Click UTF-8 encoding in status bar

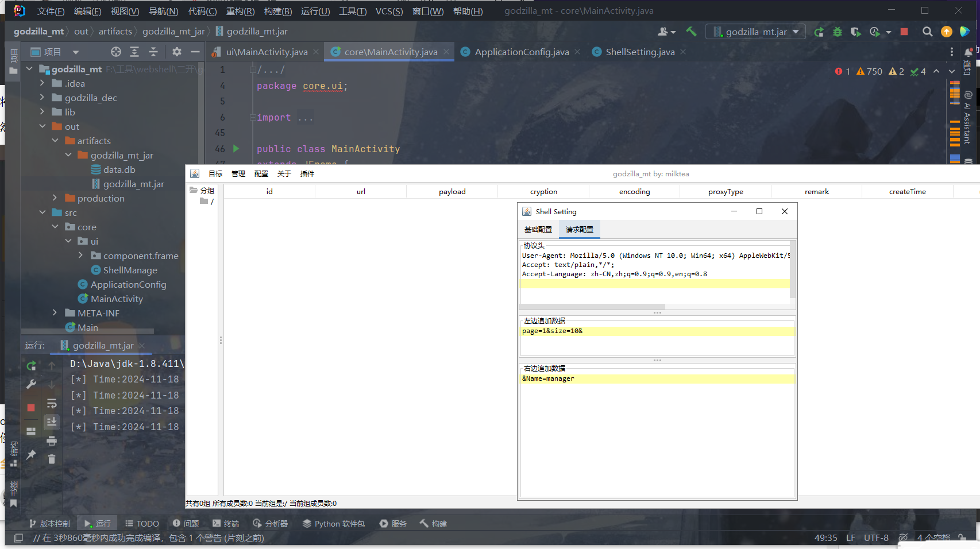[876, 538]
